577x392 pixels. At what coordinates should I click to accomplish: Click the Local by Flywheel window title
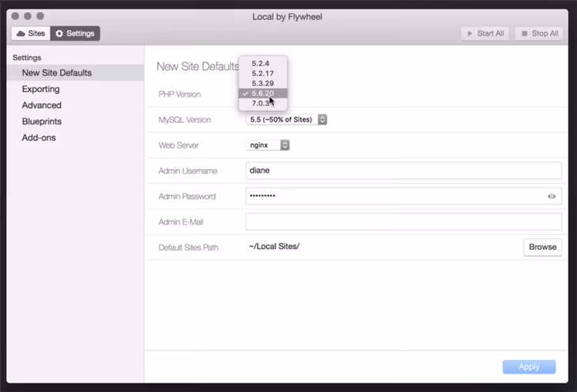click(288, 17)
